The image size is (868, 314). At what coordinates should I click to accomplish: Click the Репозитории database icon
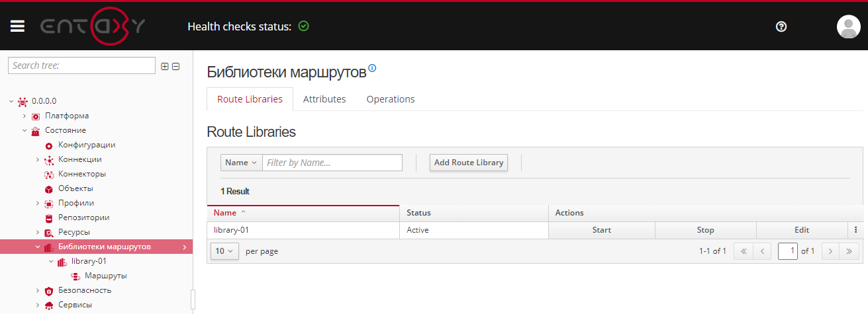[x=49, y=218]
